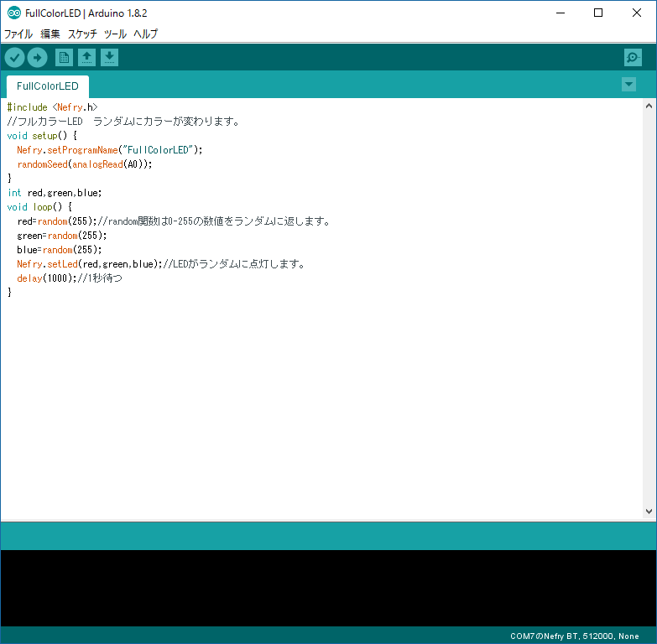This screenshot has width=657, height=644.
Task: Close the Arduino window
Action: 637,13
